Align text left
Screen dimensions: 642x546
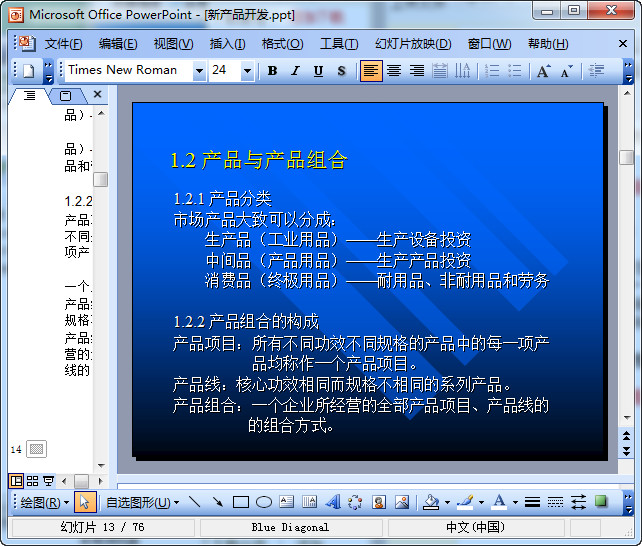(x=371, y=71)
